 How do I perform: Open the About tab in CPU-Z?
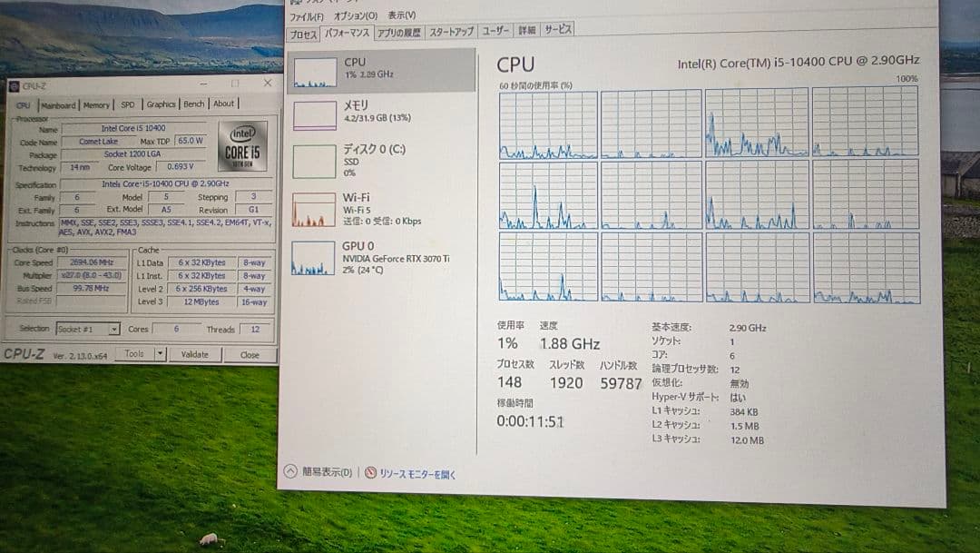click(224, 104)
